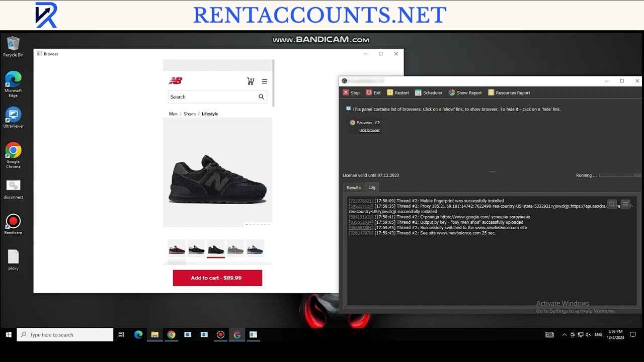Click the Exit button in the toolbar
Screen dimensions: 644x362
(x=373, y=93)
